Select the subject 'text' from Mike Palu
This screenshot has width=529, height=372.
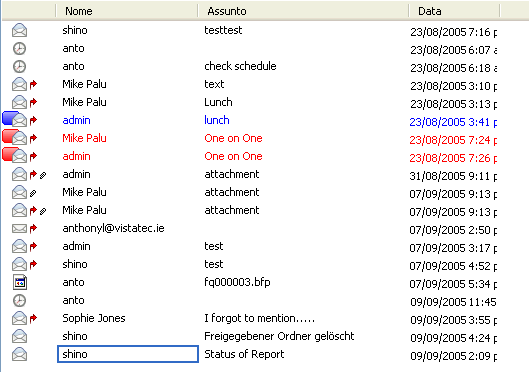point(214,84)
